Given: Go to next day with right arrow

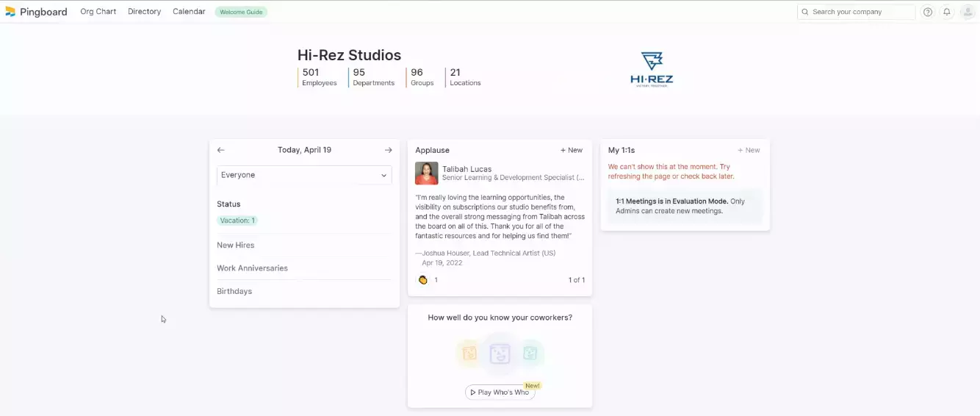Looking at the screenshot, I should (x=388, y=150).
